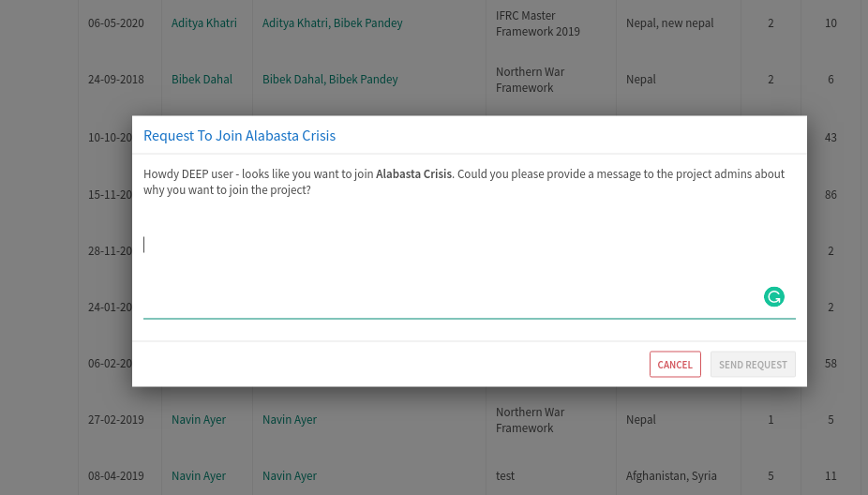Select Northern War Framework in the 27-02-2019 row
This screenshot has width=868, height=495.
pyautogui.click(x=530, y=420)
